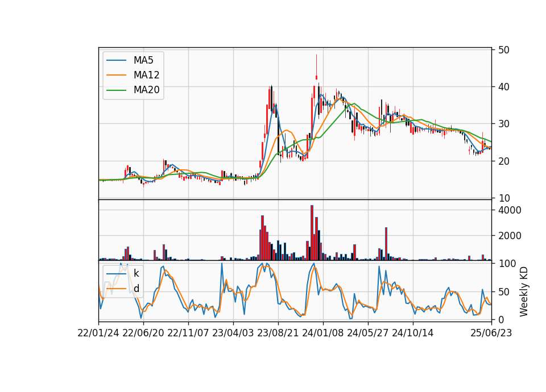Click the k legend label
This screenshot has width=546, height=392.
(136, 273)
